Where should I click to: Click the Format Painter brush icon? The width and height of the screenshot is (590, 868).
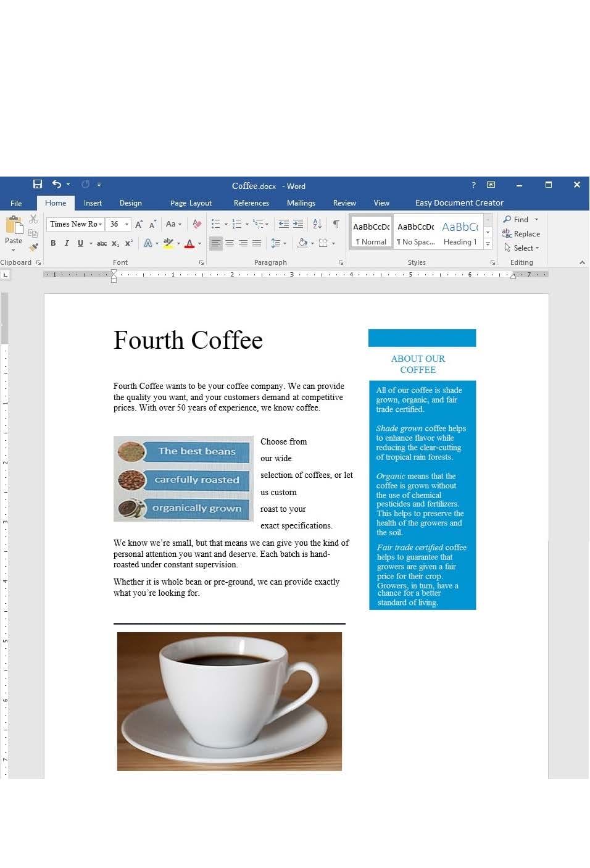[x=33, y=247]
